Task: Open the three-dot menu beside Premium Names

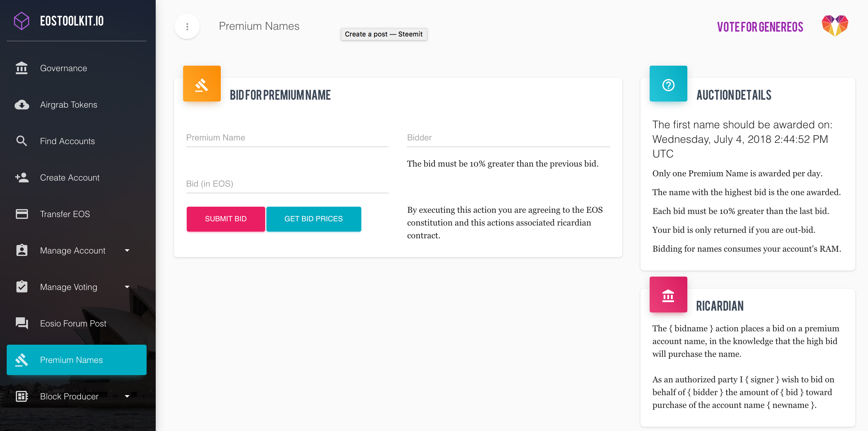Action: 187,26
